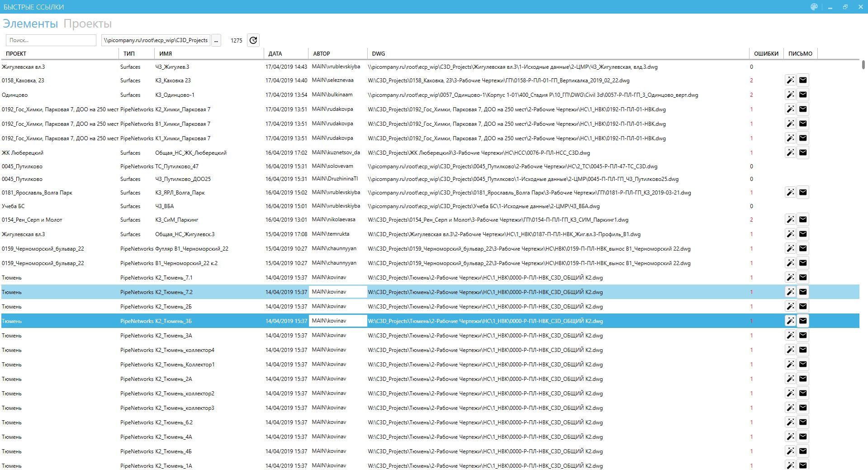This screenshot has width=868, height=470.
Task: Send mail for Общая_НС_ЖК_Люберецкий row
Action: coord(803,152)
